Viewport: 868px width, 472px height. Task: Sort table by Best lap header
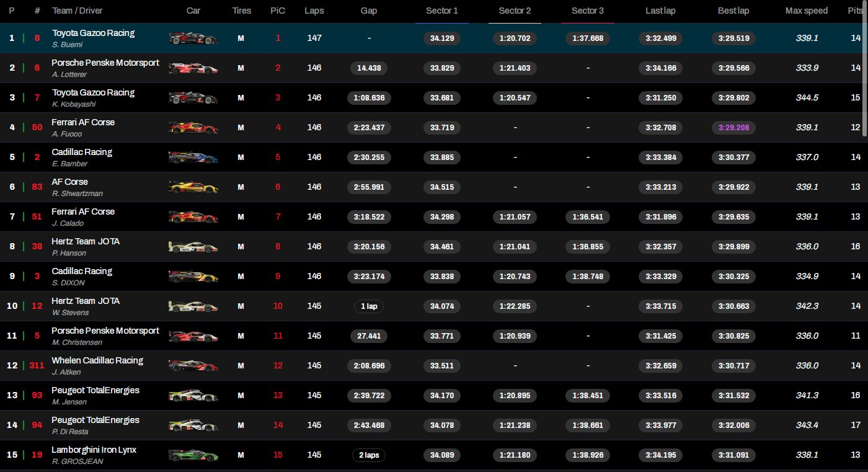733,11
